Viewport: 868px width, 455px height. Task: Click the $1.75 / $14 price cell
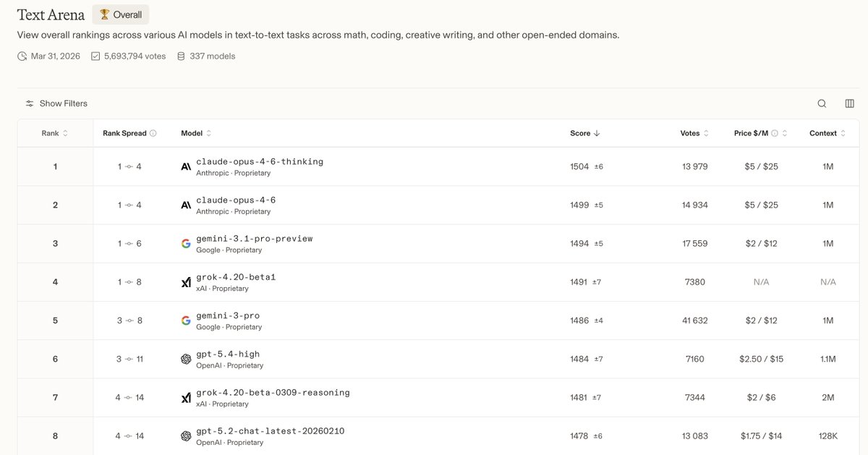pyautogui.click(x=761, y=435)
